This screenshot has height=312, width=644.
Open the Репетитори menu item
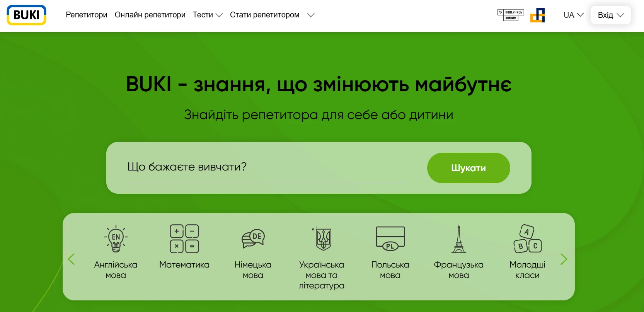(87, 15)
